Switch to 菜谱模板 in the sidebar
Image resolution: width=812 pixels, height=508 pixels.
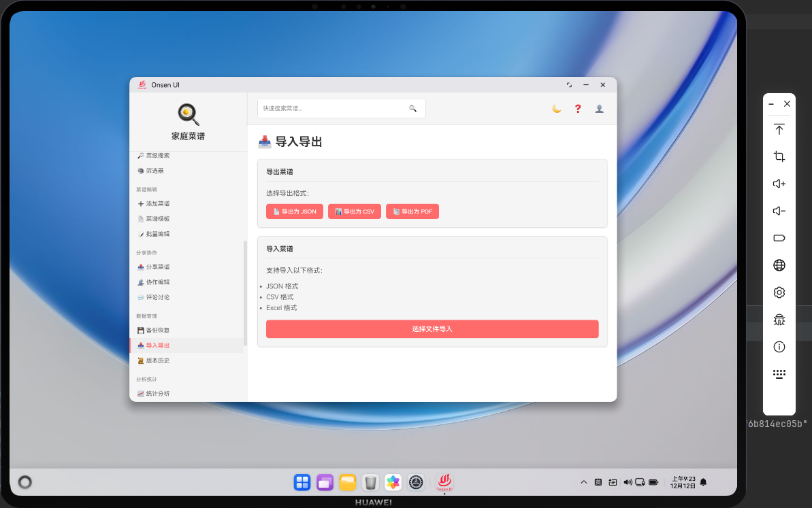pyautogui.click(x=156, y=218)
